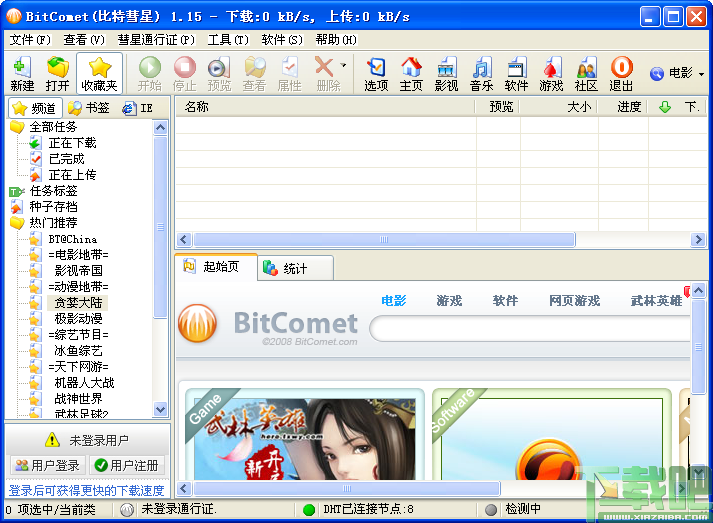This screenshot has width=713, height=523.
Task: Open 贪婪大陆 channel
Action: pyautogui.click(x=78, y=302)
